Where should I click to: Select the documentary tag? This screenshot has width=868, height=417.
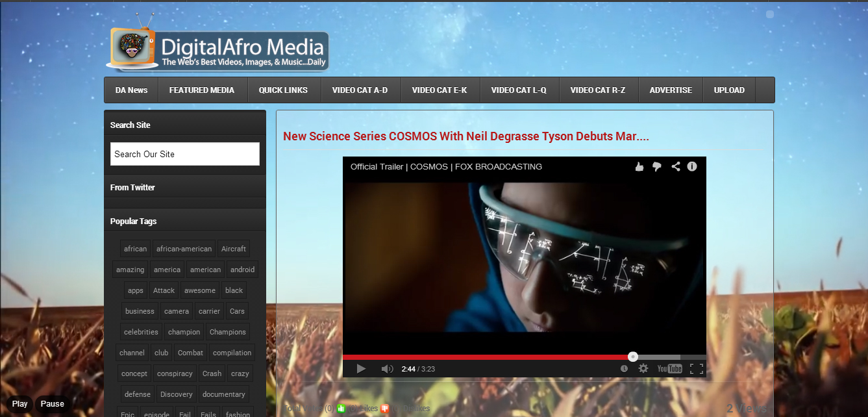223,394
